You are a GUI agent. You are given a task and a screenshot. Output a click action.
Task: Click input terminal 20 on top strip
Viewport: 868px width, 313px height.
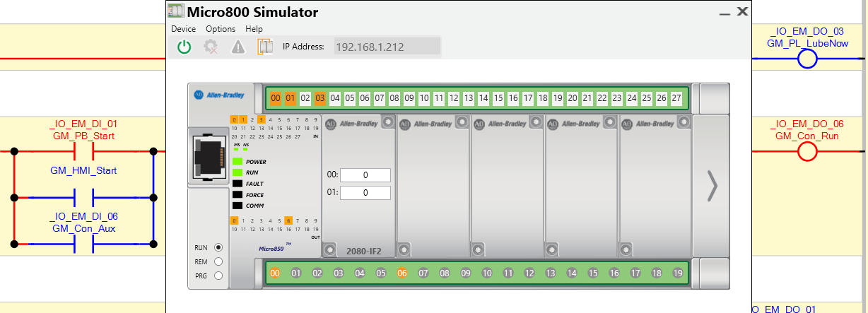[x=573, y=98]
